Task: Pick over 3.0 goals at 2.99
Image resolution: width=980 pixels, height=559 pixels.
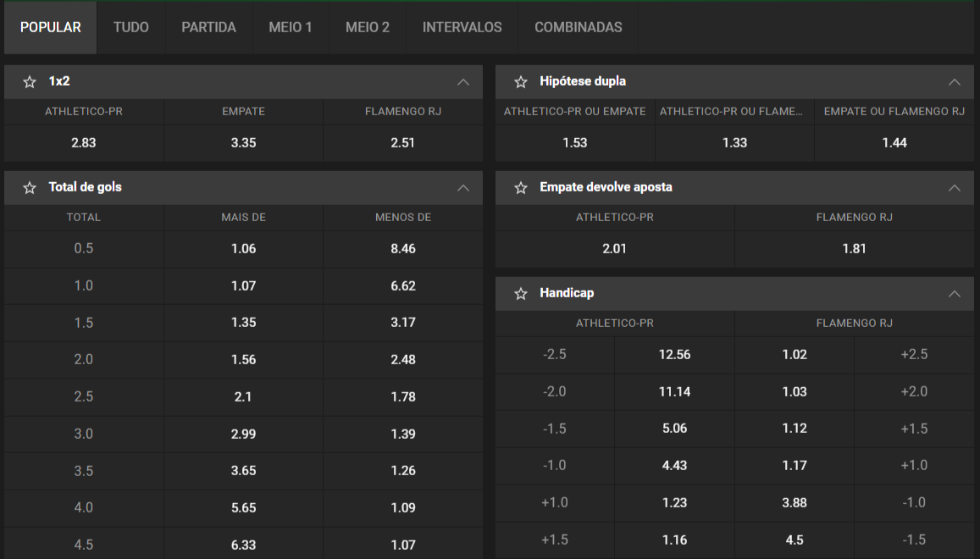Action: [244, 434]
